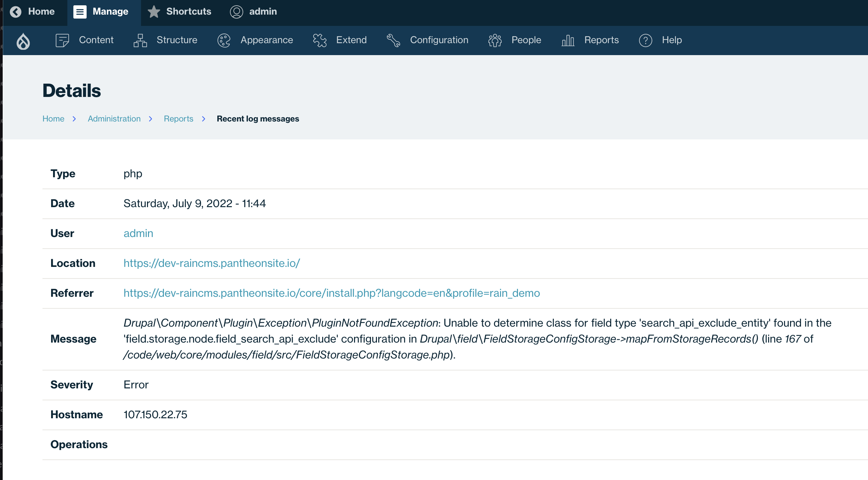Select the Extend puzzle piece icon
Viewport: 868px width, 480px height.
click(319, 40)
